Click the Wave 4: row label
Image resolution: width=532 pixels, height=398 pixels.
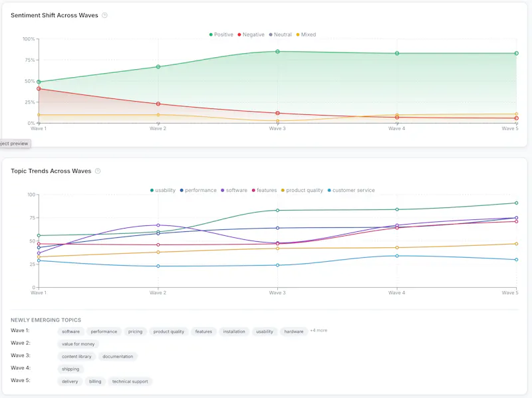pyautogui.click(x=21, y=368)
